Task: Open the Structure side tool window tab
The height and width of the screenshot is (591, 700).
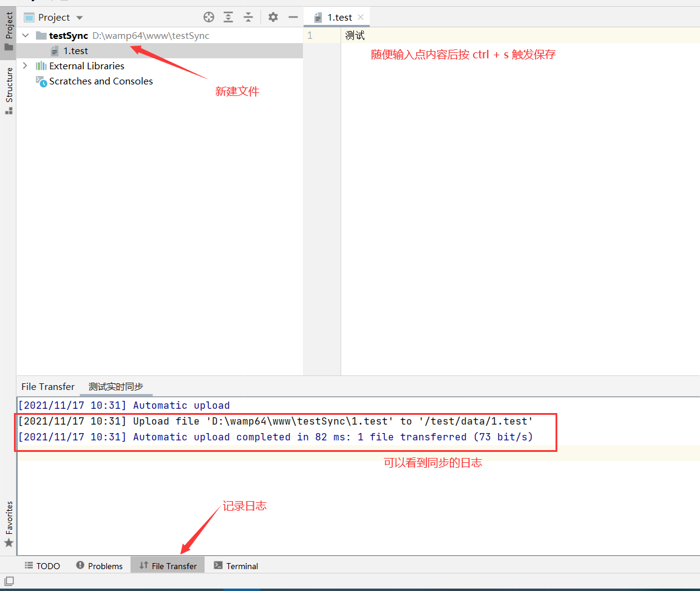Action: point(8,91)
